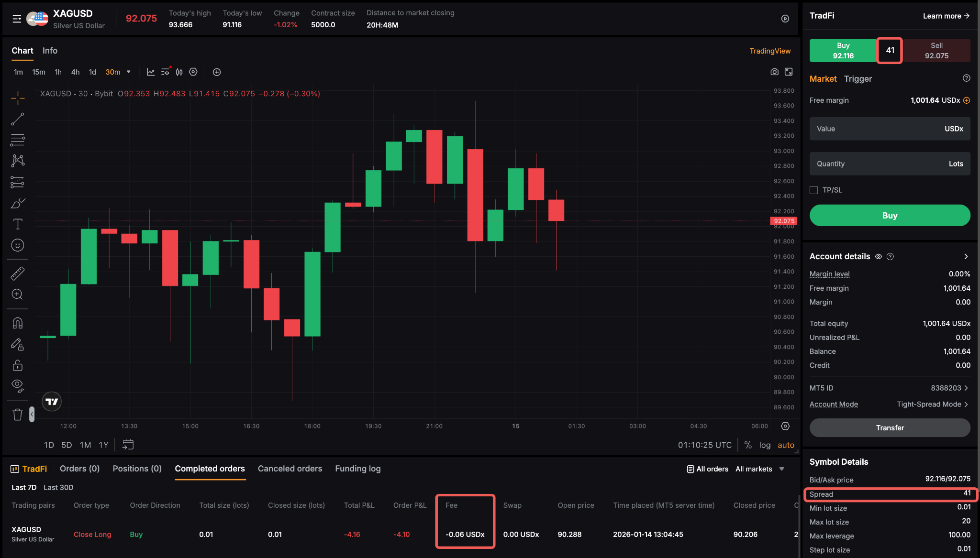The image size is (980, 558).
Task: Open the Trigger order tab
Action: (x=857, y=79)
